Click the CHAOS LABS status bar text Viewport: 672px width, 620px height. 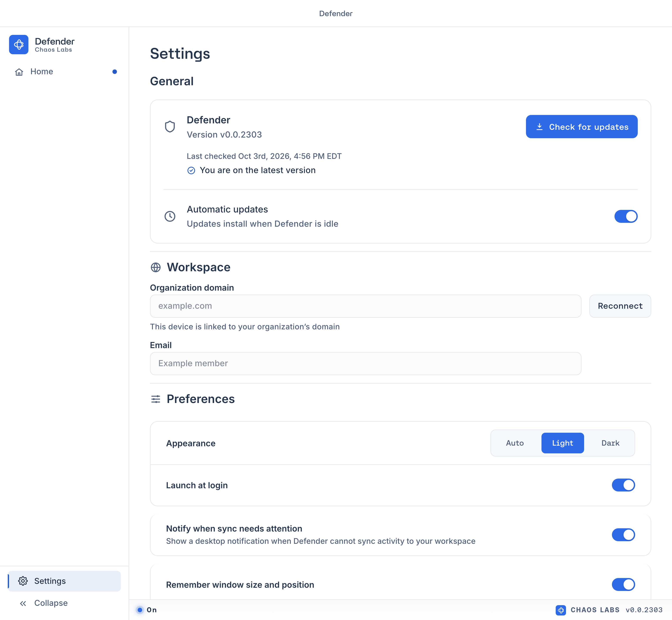point(595,610)
